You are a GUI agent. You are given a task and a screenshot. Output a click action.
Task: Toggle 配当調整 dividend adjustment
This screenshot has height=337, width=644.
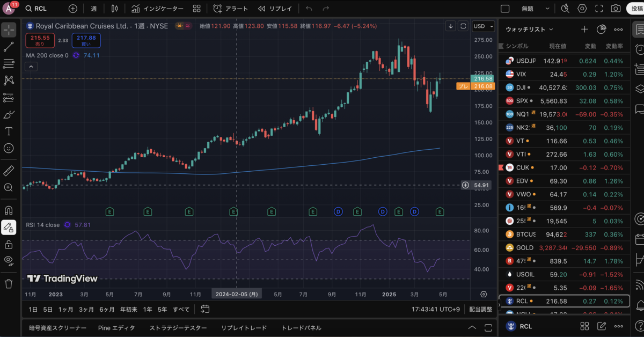coord(480,310)
